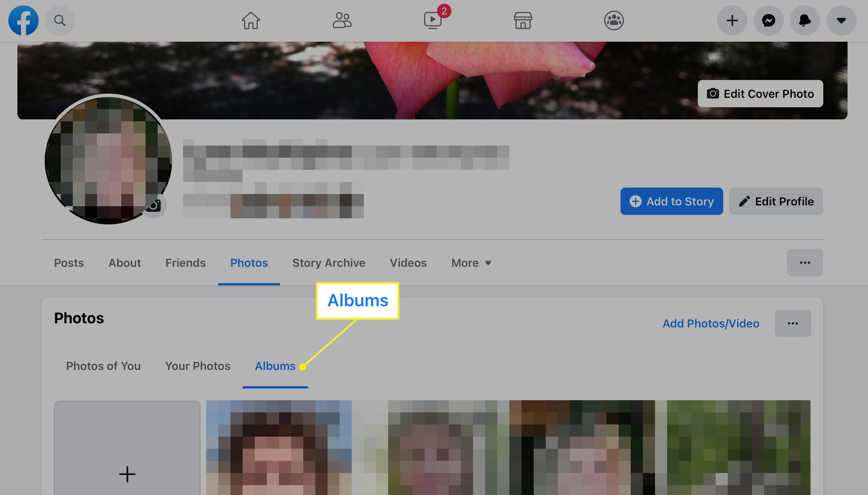Screen dimensions: 868x495
Task: Click the Groups/Community icon
Action: click(614, 20)
